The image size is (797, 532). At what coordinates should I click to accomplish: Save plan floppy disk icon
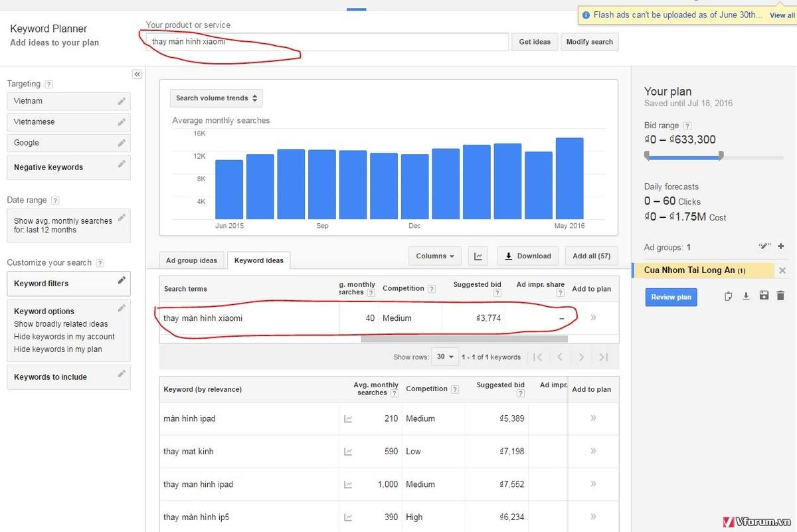pyautogui.click(x=764, y=296)
